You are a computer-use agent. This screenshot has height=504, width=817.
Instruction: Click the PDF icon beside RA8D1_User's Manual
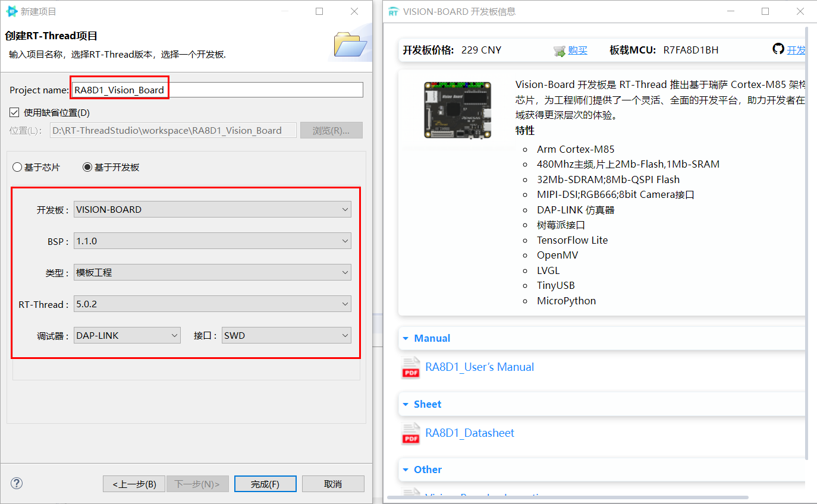411,368
